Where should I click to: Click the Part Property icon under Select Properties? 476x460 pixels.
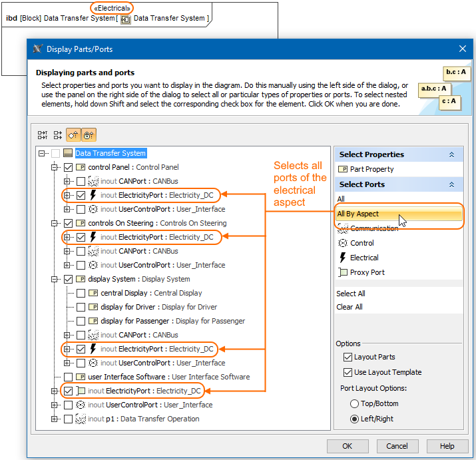pos(344,169)
